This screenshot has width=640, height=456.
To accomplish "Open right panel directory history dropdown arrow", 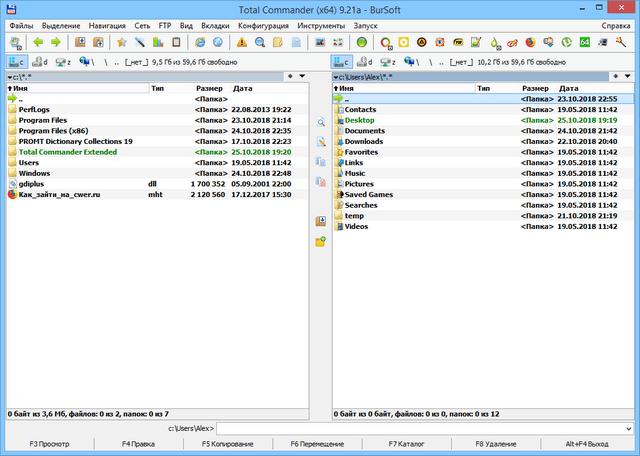I will coord(626,76).
